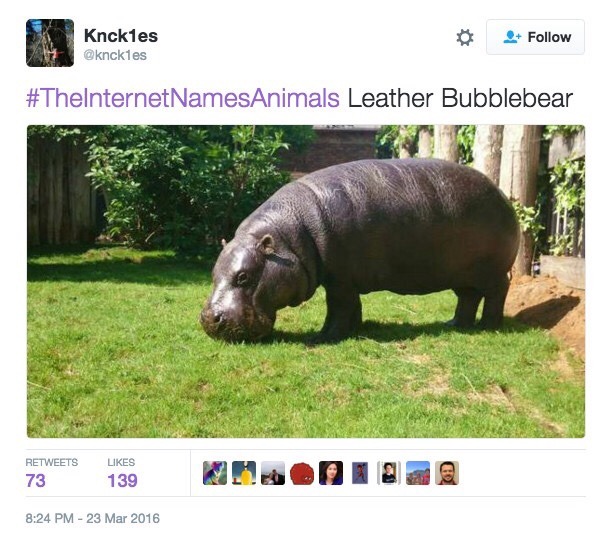The image size is (600, 537).
Task: Open the gear settings icon
Action: point(465,38)
